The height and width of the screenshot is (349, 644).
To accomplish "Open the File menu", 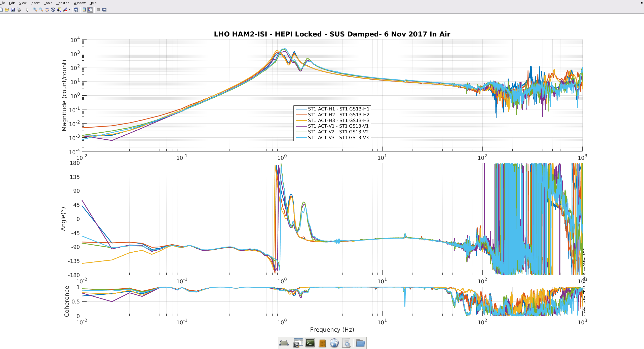I will [3, 3].
